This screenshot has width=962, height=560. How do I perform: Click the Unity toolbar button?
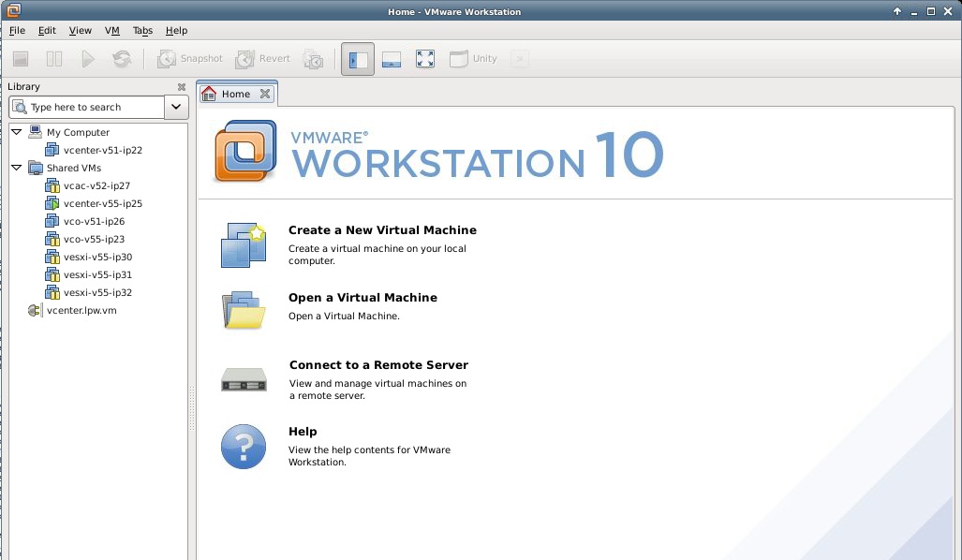[473, 59]
